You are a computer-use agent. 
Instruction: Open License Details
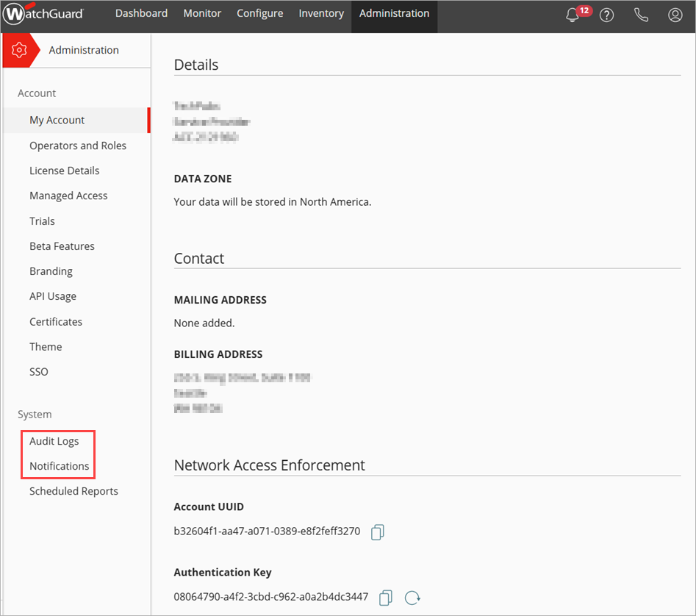click(64, 171)
